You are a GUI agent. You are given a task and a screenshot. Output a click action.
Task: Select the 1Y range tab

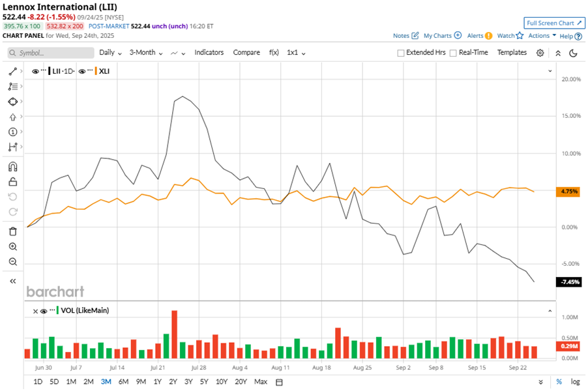coord(158,382)
